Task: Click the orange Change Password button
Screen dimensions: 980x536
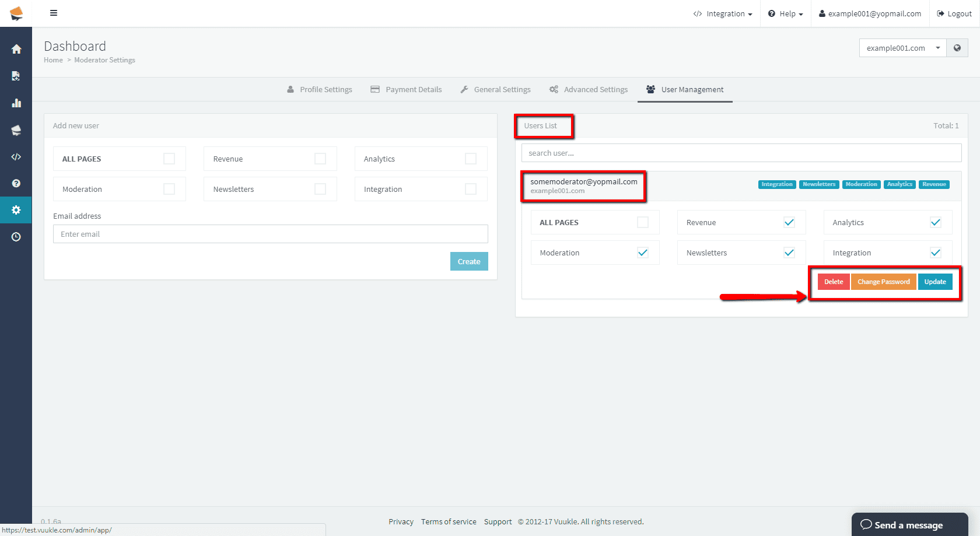Action: coord(883,282)
